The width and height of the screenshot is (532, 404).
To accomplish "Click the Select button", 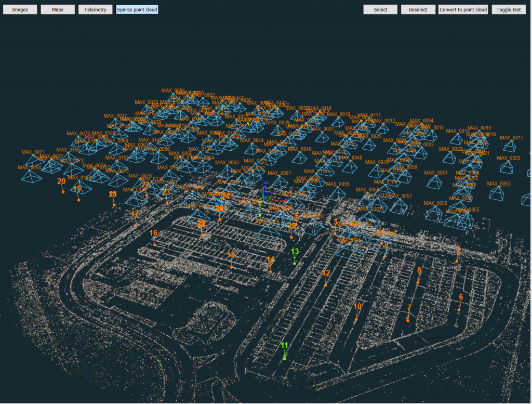I will pos(380,9).
